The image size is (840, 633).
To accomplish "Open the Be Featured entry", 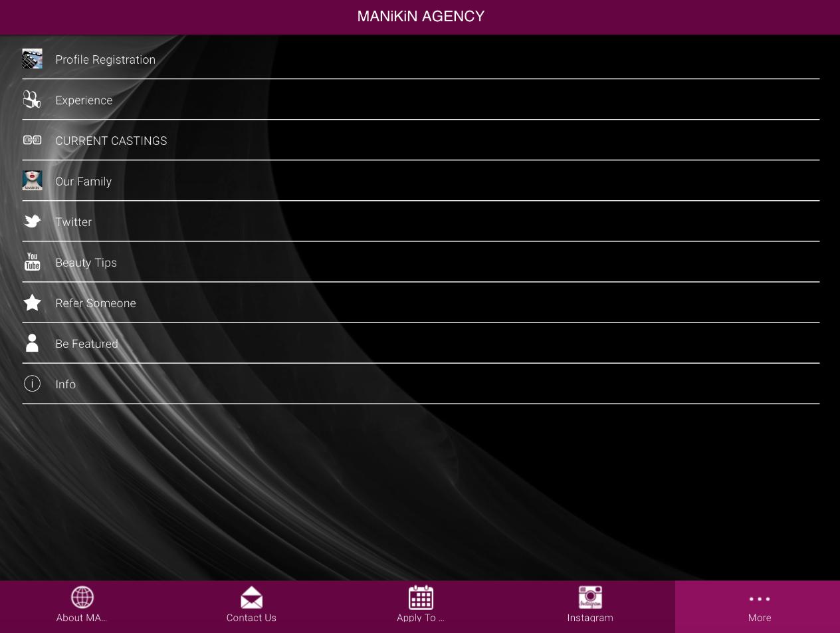I will [x=86, y=344].
